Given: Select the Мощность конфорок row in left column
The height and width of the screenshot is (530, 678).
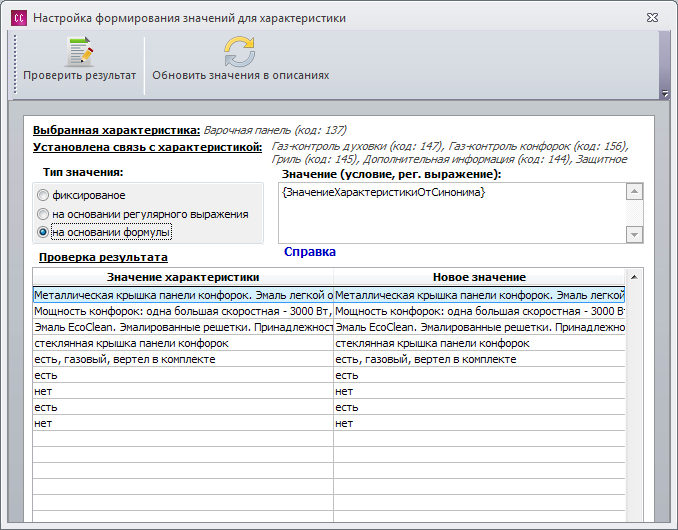Looking at the screenshot, I should (183, 311).
